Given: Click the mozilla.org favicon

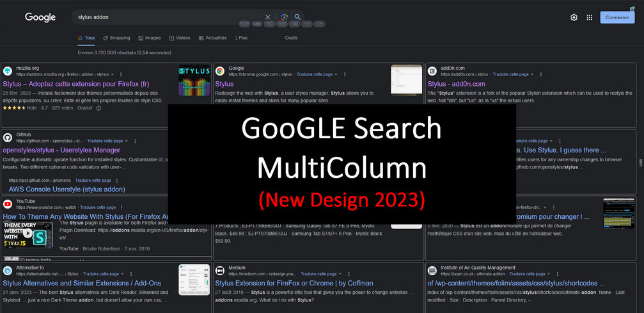Looking at the screenshot, I should [x=8, y=71].
